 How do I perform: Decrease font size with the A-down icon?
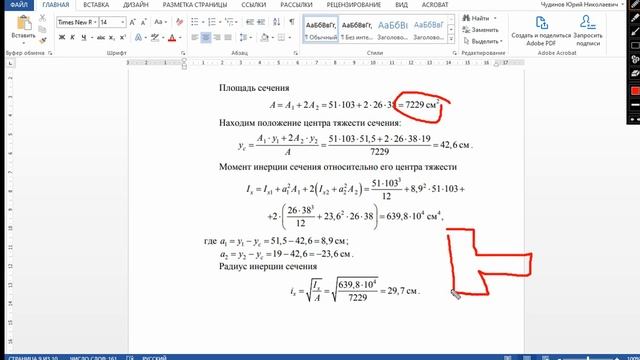tap(143, 22)
